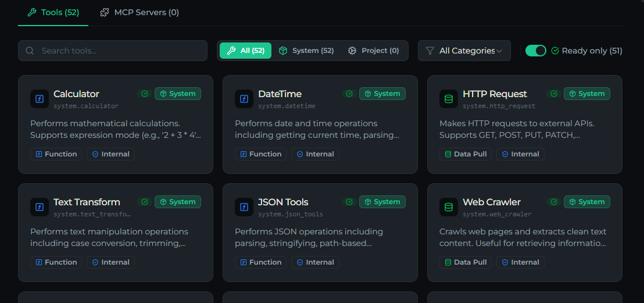
Task: Click the Ready only (51) label
Action: coord(592,51)
